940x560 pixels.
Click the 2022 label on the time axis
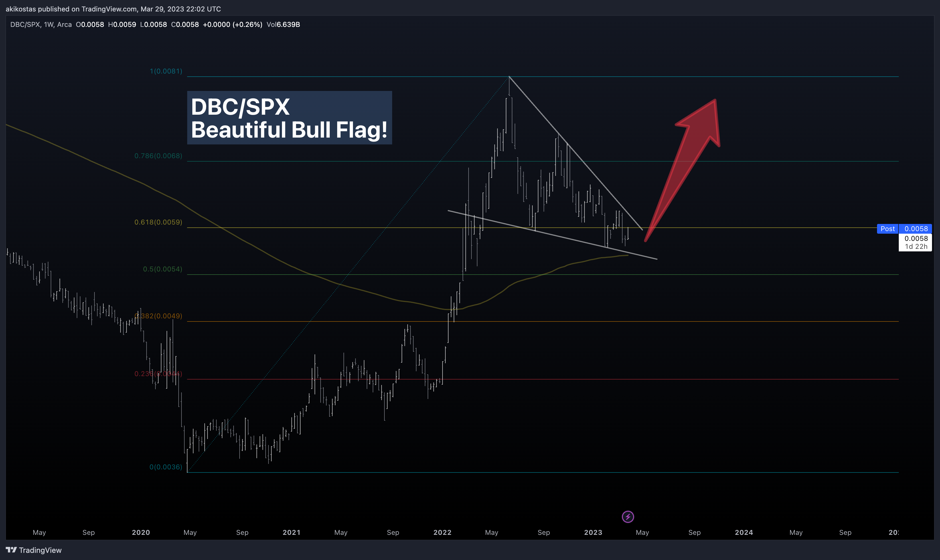tap(442, 533)
